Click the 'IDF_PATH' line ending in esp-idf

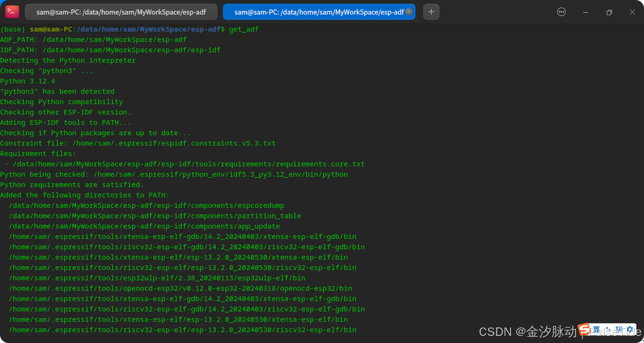point(110,50)
